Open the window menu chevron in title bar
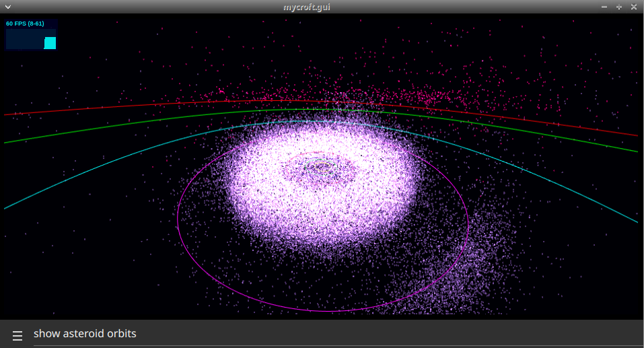 click(8, 7)
